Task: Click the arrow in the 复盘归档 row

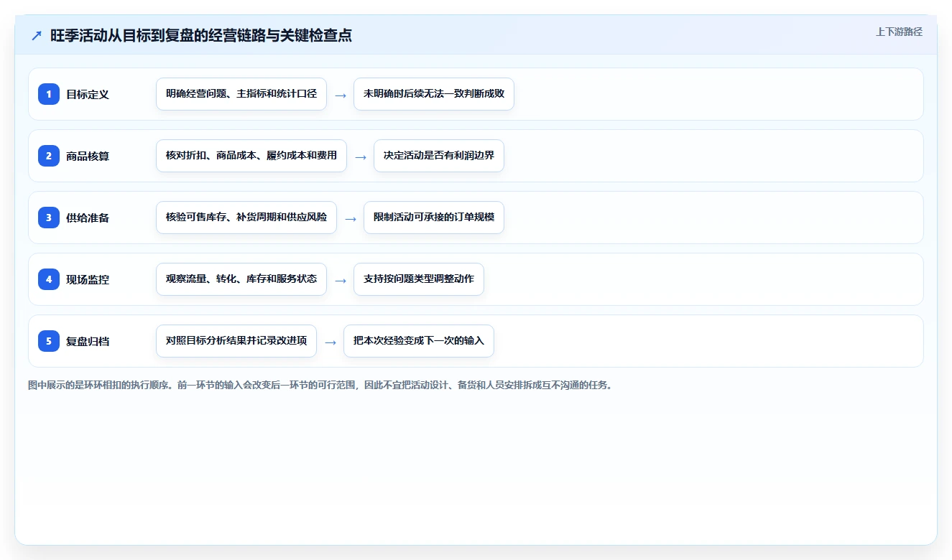Action: point(331,342)
